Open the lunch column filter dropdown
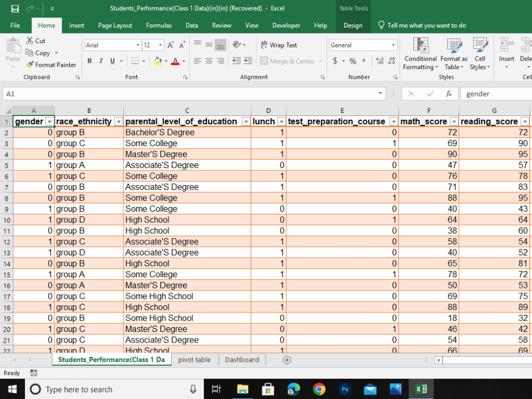Screen dimensions: 532x399 click(281, 121)
